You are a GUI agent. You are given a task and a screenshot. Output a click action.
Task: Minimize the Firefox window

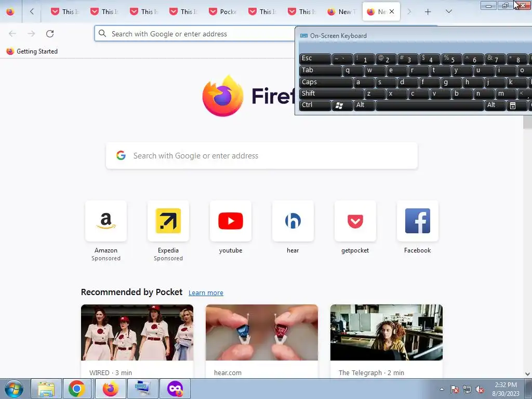click(488, 6)
